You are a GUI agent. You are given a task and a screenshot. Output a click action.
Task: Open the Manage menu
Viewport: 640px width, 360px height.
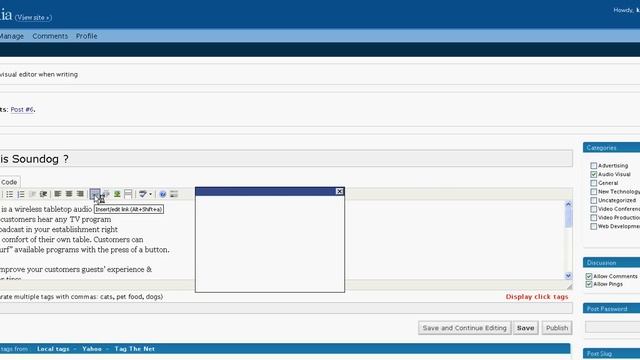click(x=11, y=36)
